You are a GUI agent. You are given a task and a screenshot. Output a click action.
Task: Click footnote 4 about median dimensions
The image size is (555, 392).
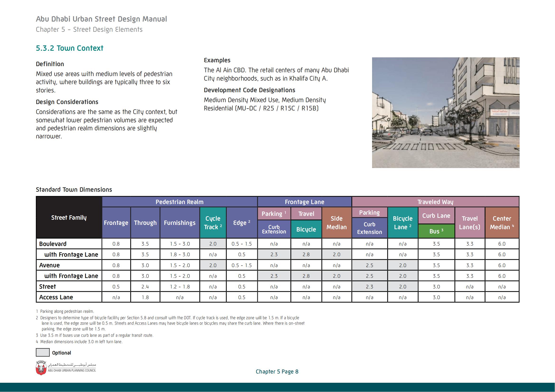(79, 342)
